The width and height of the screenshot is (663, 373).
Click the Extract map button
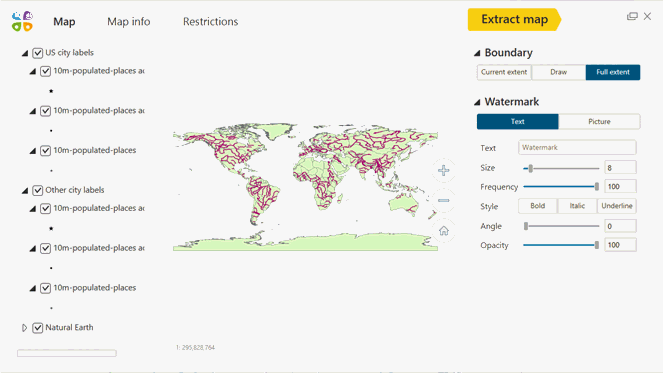[x=514, y=19]
